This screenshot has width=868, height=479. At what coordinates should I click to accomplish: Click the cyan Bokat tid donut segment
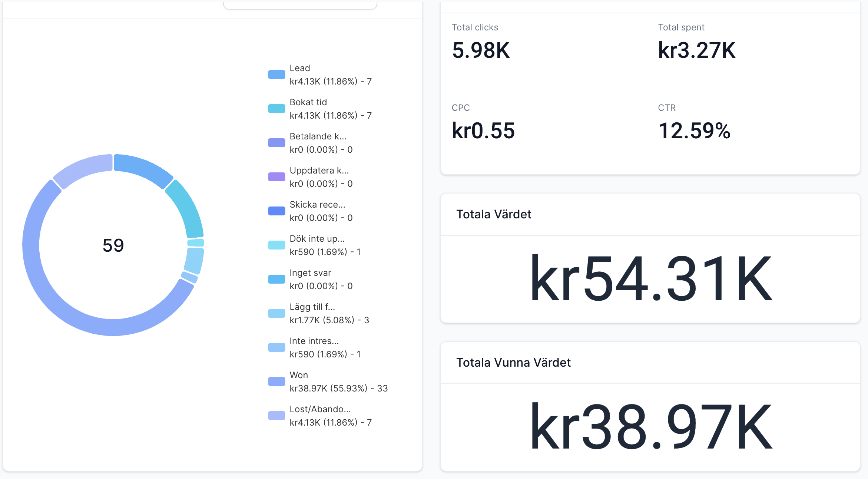186,208
